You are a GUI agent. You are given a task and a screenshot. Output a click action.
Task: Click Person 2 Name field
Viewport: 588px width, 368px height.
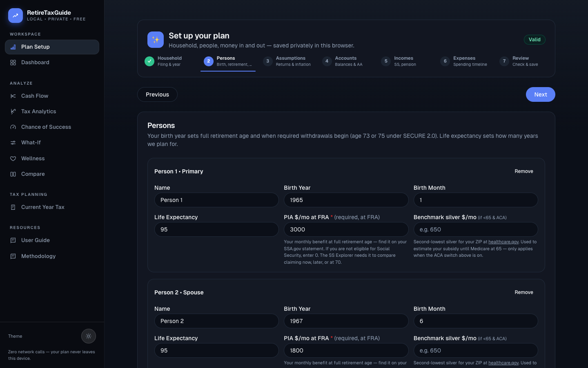click(216, 321)
